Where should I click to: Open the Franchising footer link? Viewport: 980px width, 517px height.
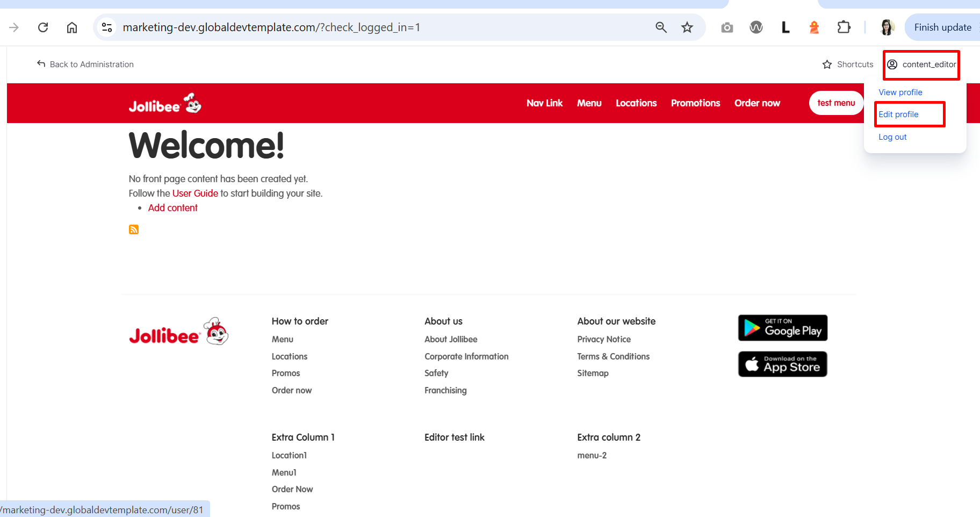pos(445,391)
